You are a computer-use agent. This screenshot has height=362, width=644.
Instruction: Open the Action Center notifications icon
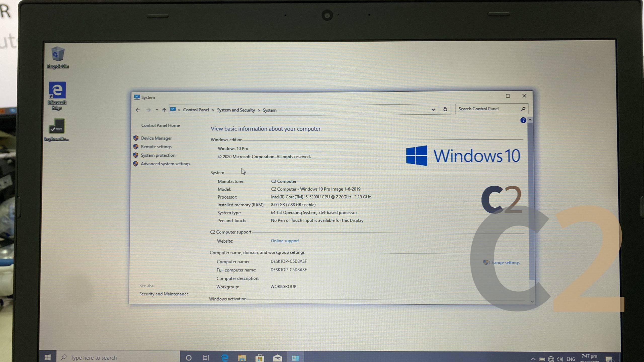(x=609, y=359)
